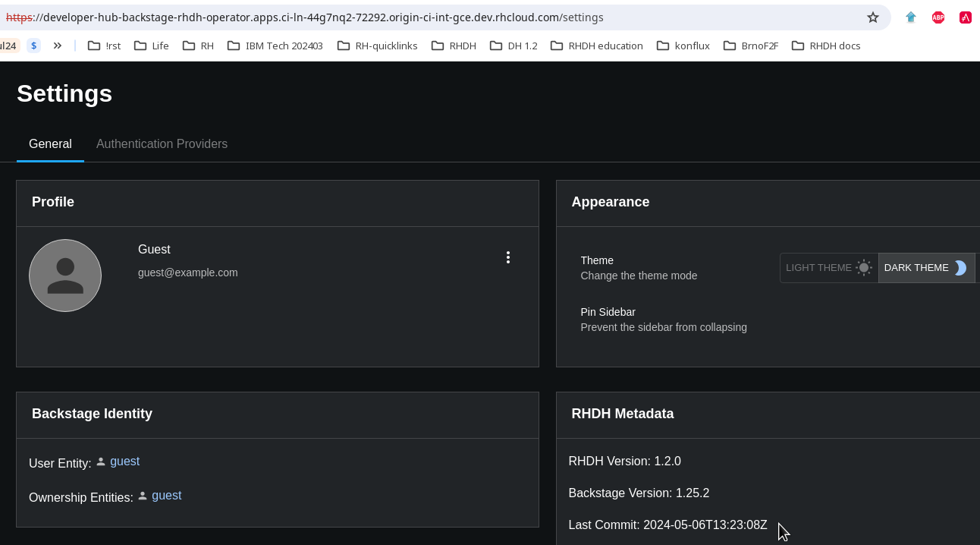Image resolution: width=980 pixels, height=545 pixels.
Task: Select the Dark Theme toggle
Action: 925,268
